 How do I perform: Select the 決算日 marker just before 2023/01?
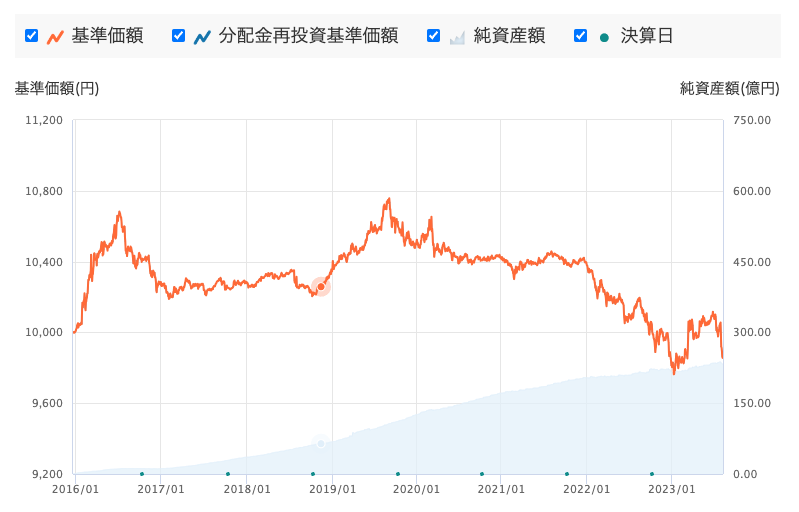point(652,474)
